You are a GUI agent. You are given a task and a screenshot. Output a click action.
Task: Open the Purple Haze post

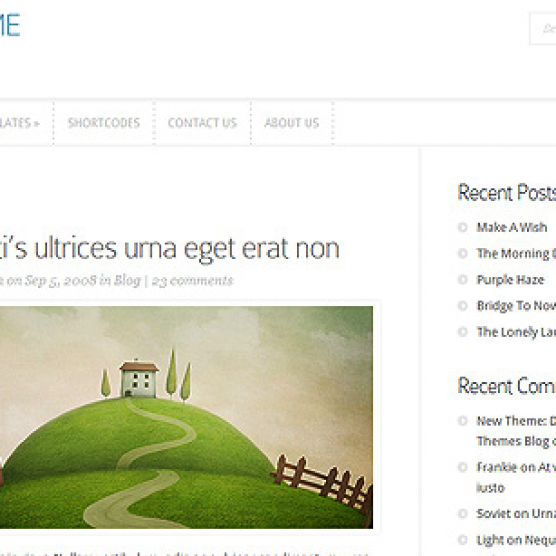pyautogui.click(x=510, y=279)
